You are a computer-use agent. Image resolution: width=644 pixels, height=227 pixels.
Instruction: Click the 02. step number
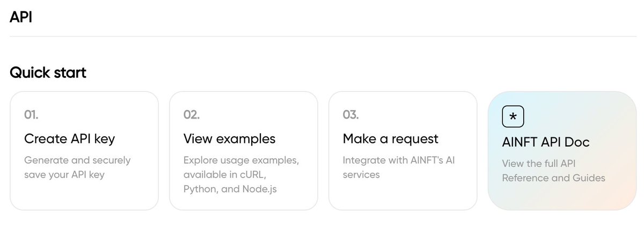click(191, 114)
